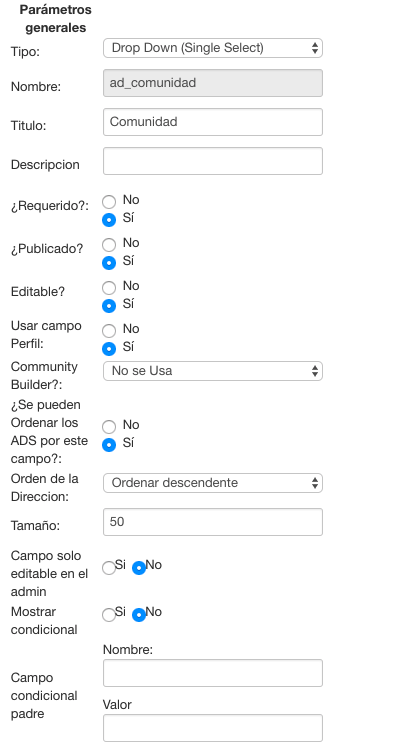Choose No for Mostrar condicional

click(x=139, y=614)
